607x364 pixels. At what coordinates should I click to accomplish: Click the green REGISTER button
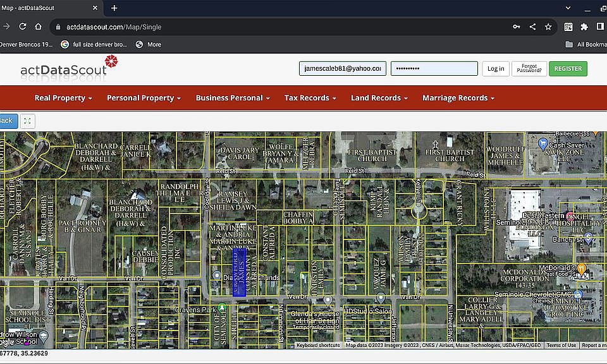[x=568, y=68]
